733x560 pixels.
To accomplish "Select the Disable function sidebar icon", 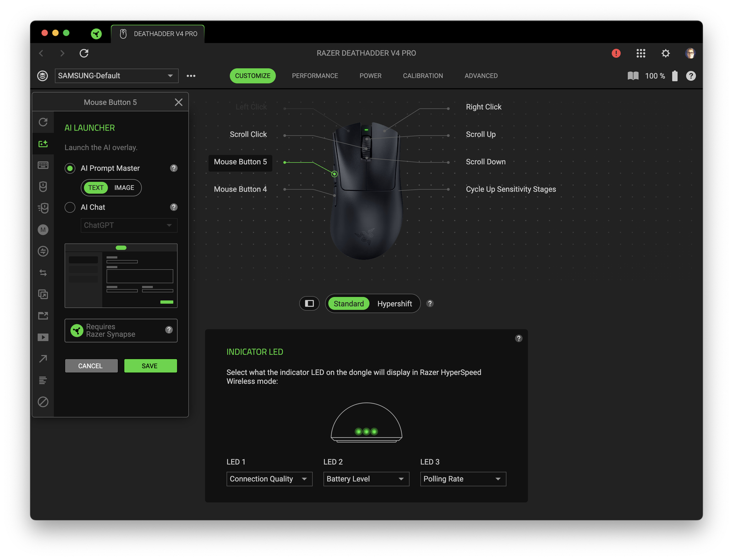I will [43, 402].
